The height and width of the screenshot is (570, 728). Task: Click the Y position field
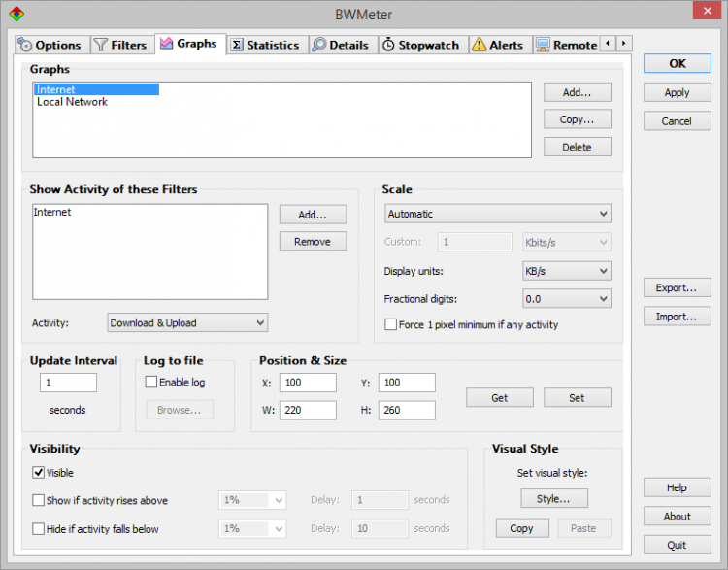pyautogui.click(x=407, y=383)
